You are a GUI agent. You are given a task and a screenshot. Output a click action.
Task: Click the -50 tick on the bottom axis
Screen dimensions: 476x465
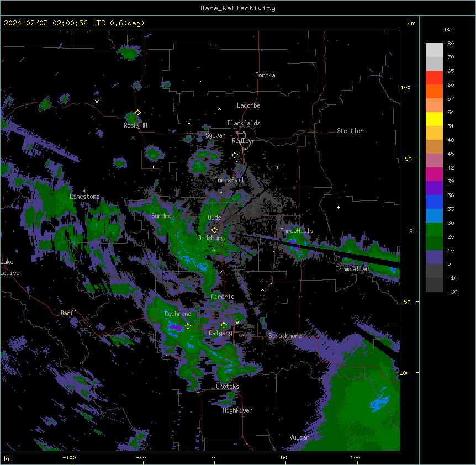[141, 457]
